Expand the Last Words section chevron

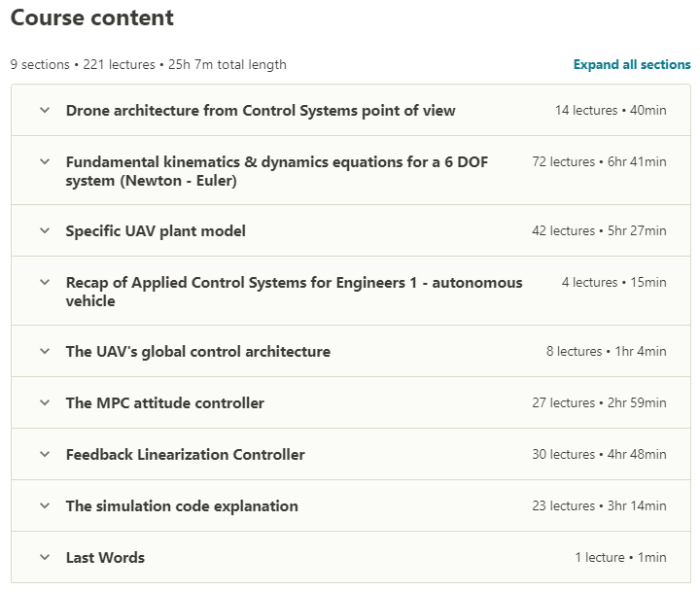tap(45, 557)
